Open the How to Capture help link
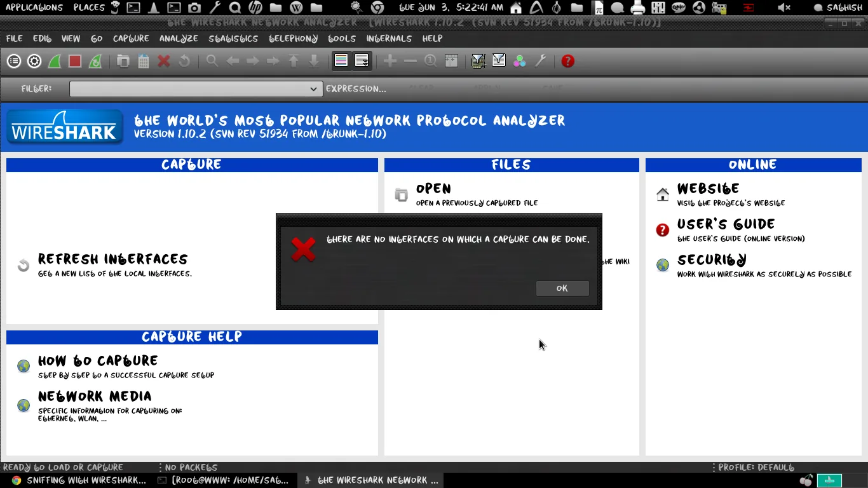This screenshot has width=868, height=488. tap(98, 361)
